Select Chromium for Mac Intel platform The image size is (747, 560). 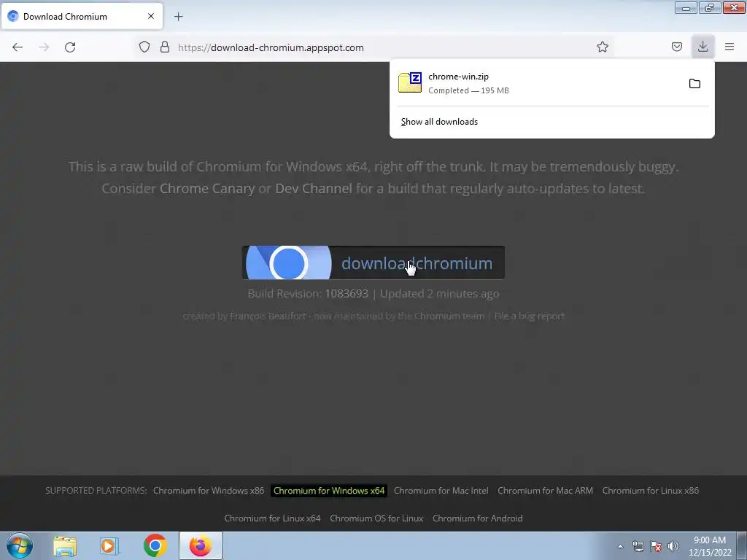click(441, 491)
